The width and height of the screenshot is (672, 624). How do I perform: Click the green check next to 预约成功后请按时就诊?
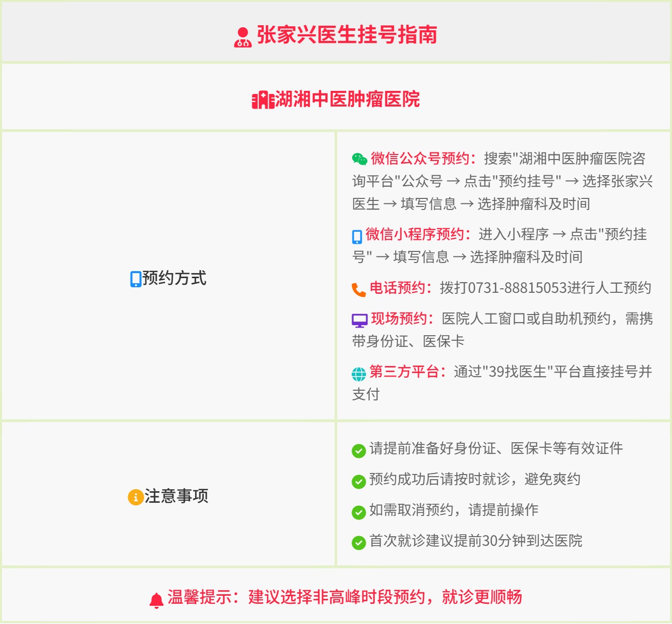(x=359, y=482)
